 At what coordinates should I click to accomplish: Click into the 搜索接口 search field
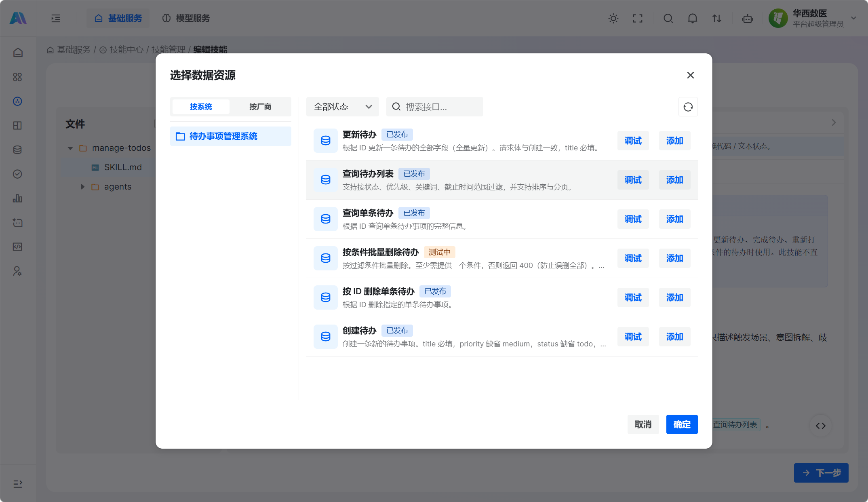(435, 107)
